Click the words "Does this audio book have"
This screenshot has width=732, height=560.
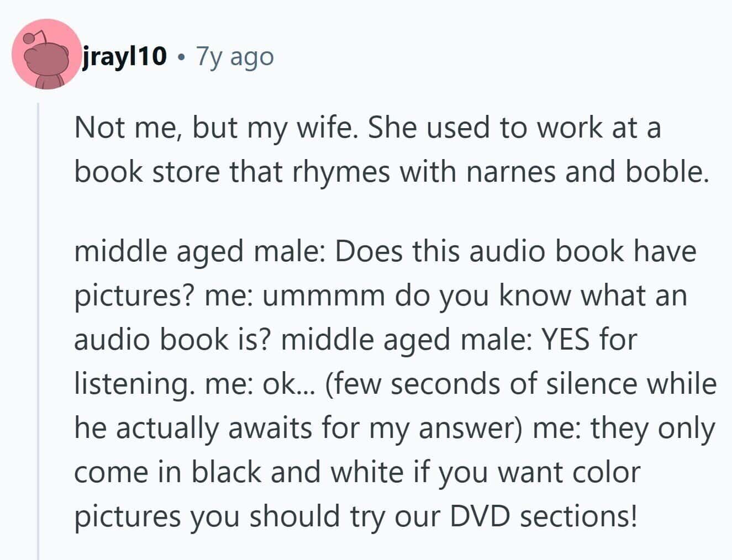pos(515,252)
